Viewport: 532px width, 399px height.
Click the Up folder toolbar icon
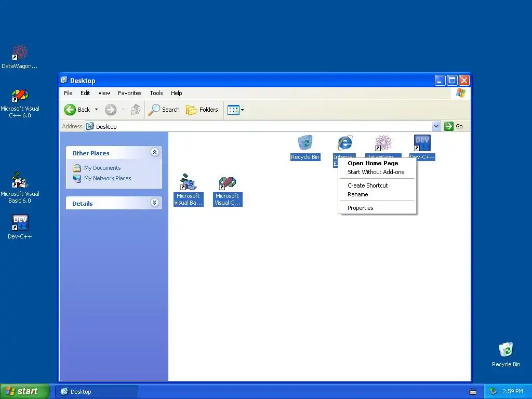(136, 110)
